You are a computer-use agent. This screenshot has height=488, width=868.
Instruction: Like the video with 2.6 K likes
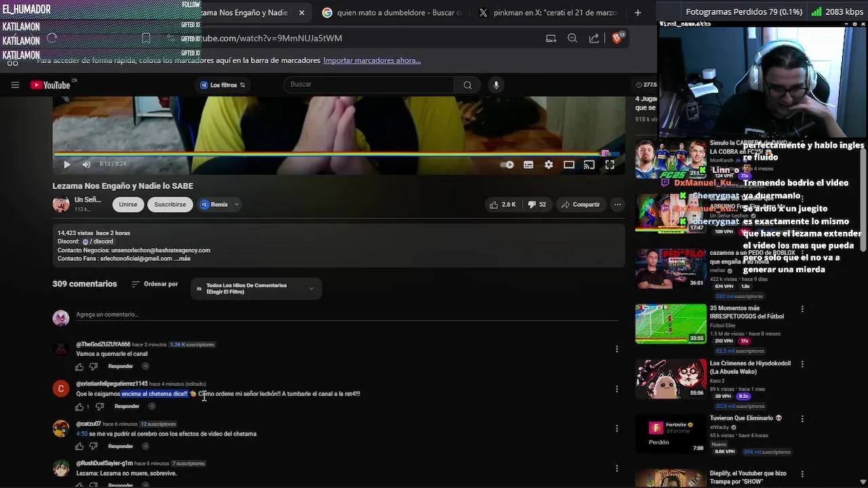pos(502,204)
